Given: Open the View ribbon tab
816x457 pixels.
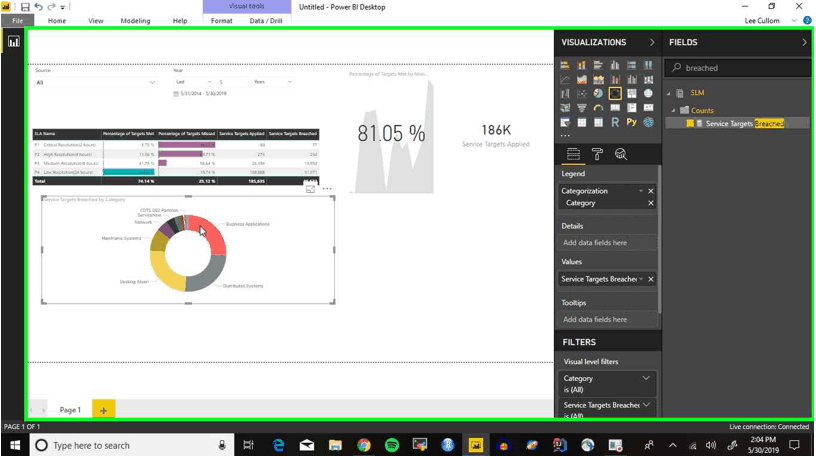Looking at the screenshot, I should [96, 21].
